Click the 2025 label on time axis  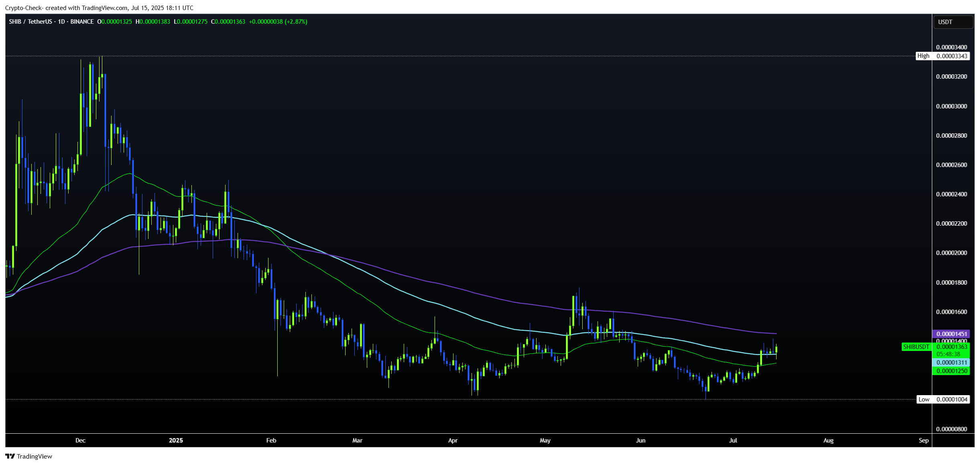pyautogui.click(x=176, y=441)
